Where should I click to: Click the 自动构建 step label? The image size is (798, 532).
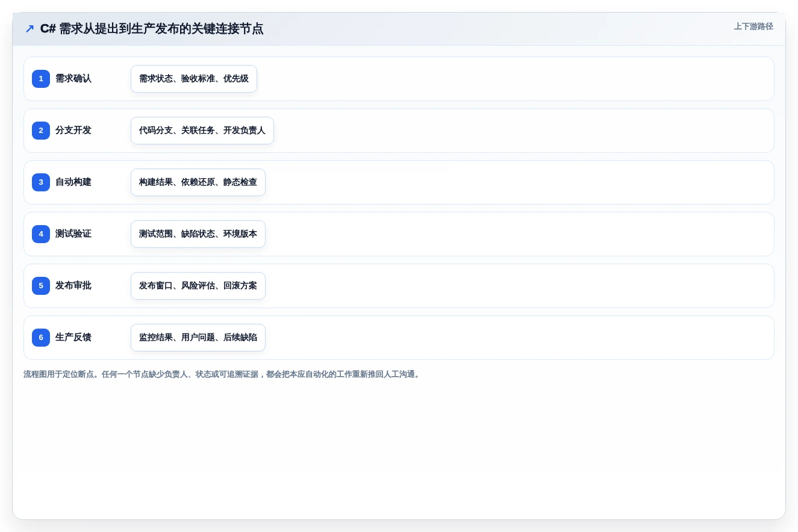point(73,182)
